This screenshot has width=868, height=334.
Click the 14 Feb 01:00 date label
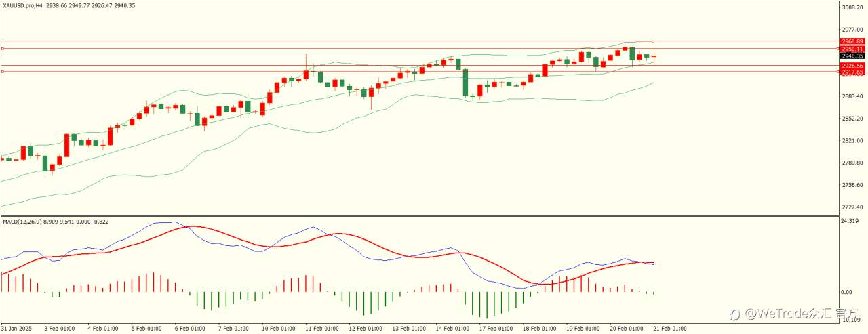pyautogui.click(x=452, y=329)
